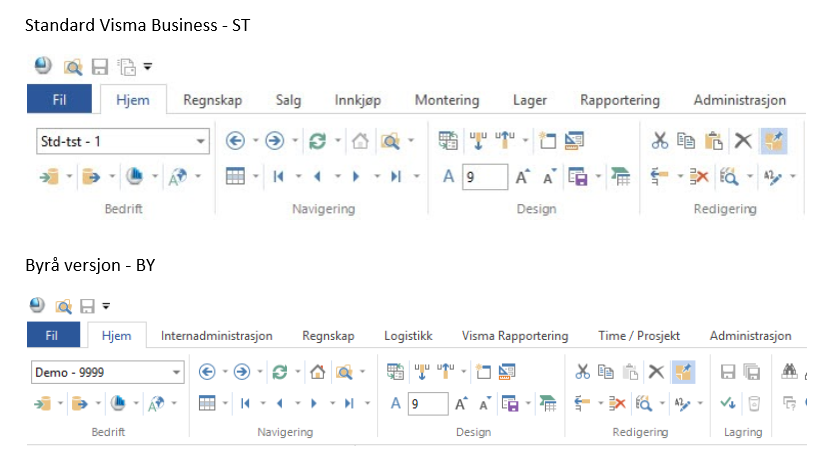Open the Time / Prosjekt tab

(x=639, y=336)
